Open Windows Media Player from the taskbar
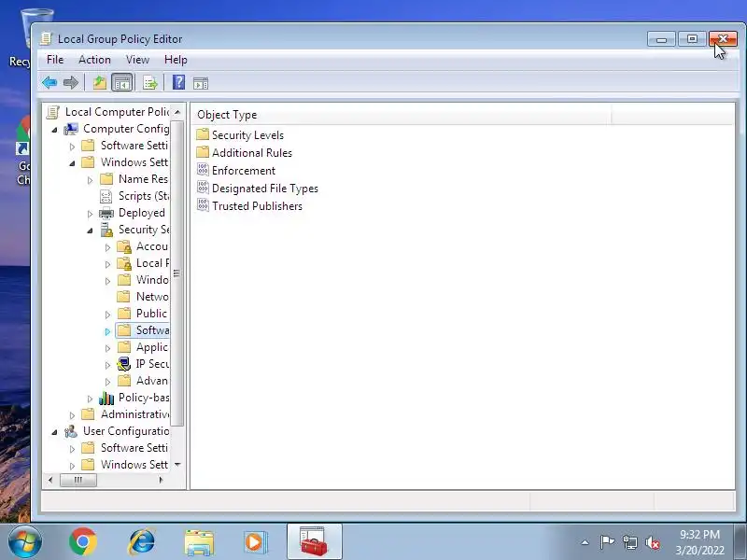The width and height of the screenshot is (747, 560). point(256,542)
